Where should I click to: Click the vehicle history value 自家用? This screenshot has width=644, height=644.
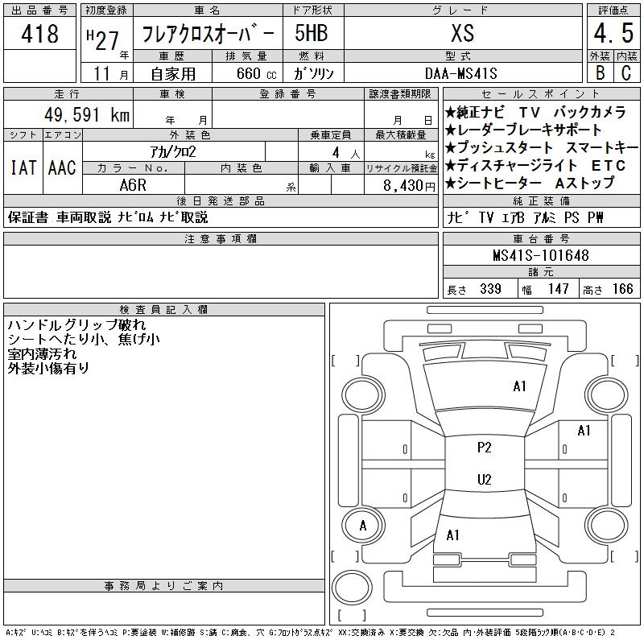tap(173, 74)
